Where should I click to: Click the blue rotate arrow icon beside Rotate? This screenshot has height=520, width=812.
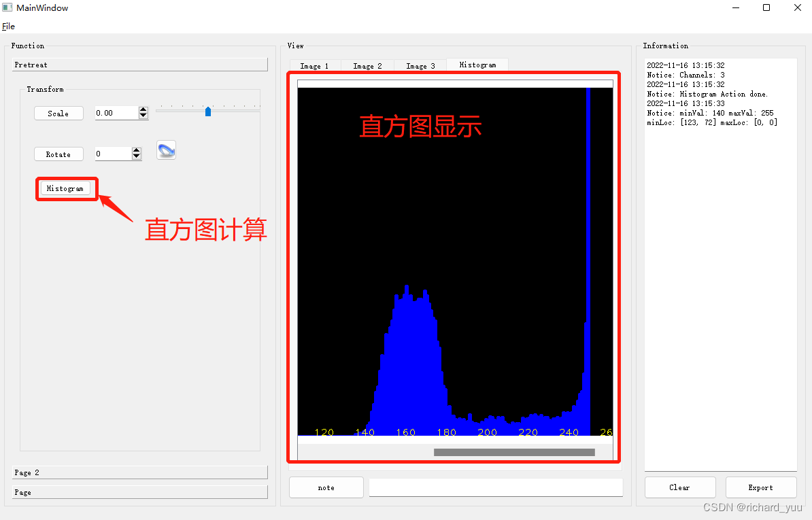[x=166, y=150]
